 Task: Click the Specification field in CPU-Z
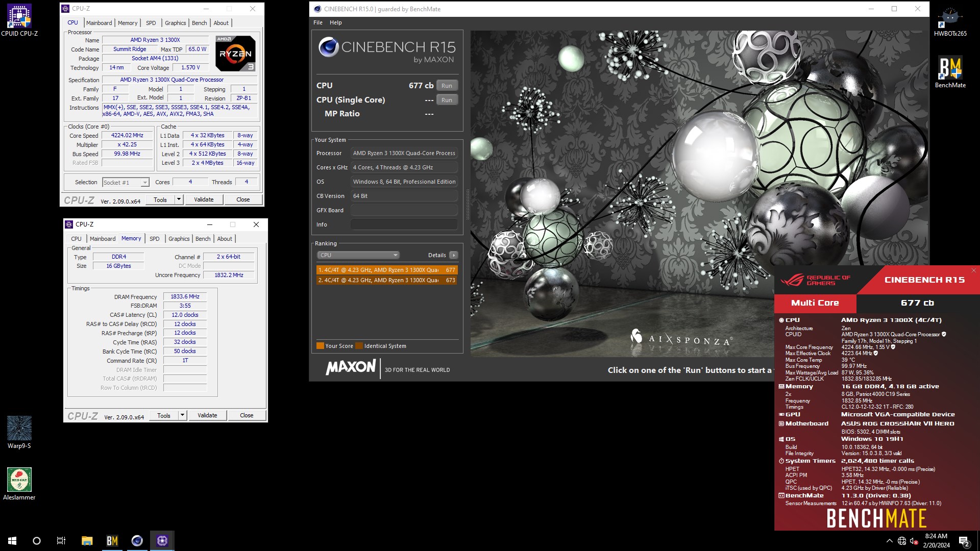pos(180,80)
